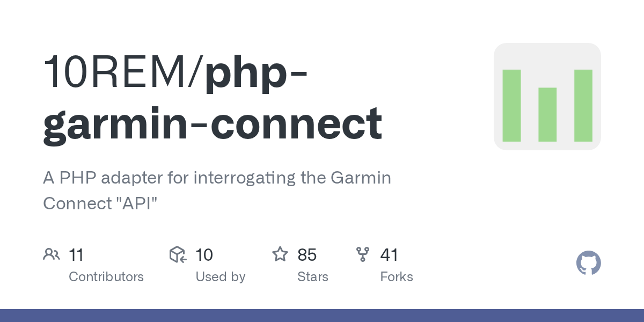The width and height of the screenshot is (644, 322).
Task: Click the fork icon
Action: coord(363,254)
